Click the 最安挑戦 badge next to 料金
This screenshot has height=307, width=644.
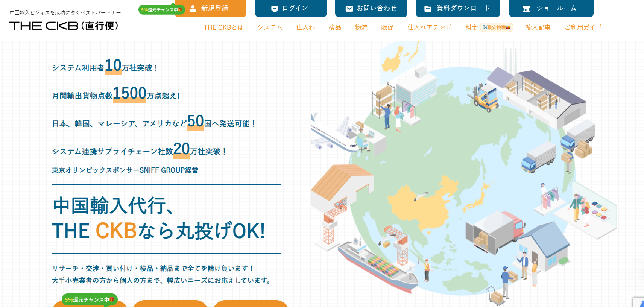[x=497, y=27]
